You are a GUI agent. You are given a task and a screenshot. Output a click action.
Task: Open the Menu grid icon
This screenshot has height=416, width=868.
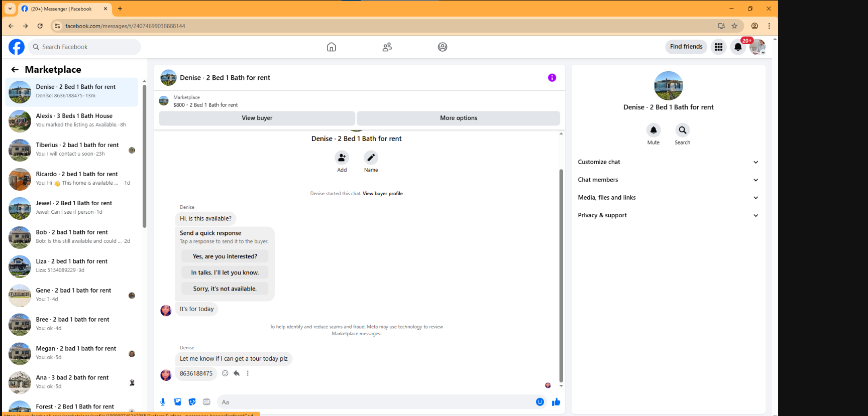tap(719, 47)
